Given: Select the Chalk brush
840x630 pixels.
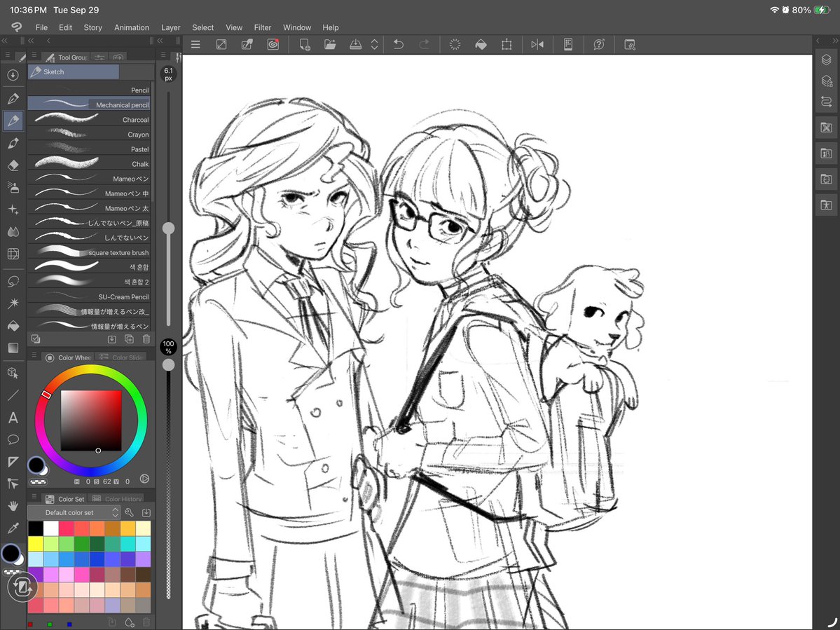Looking at the screenshot, I should (89, 164).
